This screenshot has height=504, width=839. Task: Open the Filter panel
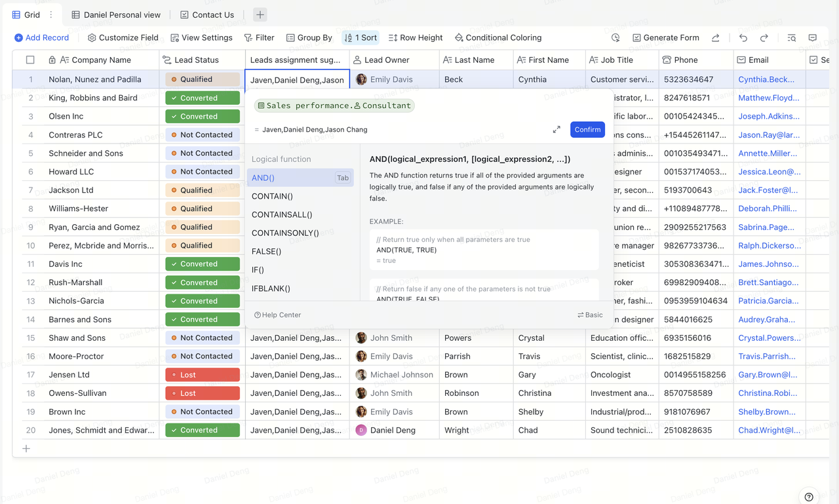coord(259,38)
